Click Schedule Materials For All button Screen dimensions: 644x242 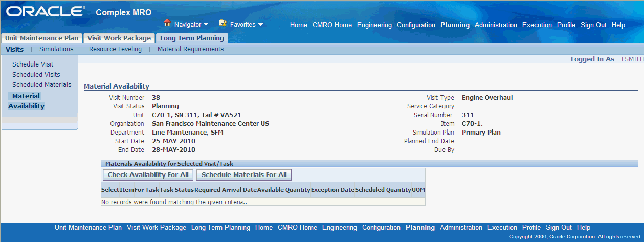[244, 175]
